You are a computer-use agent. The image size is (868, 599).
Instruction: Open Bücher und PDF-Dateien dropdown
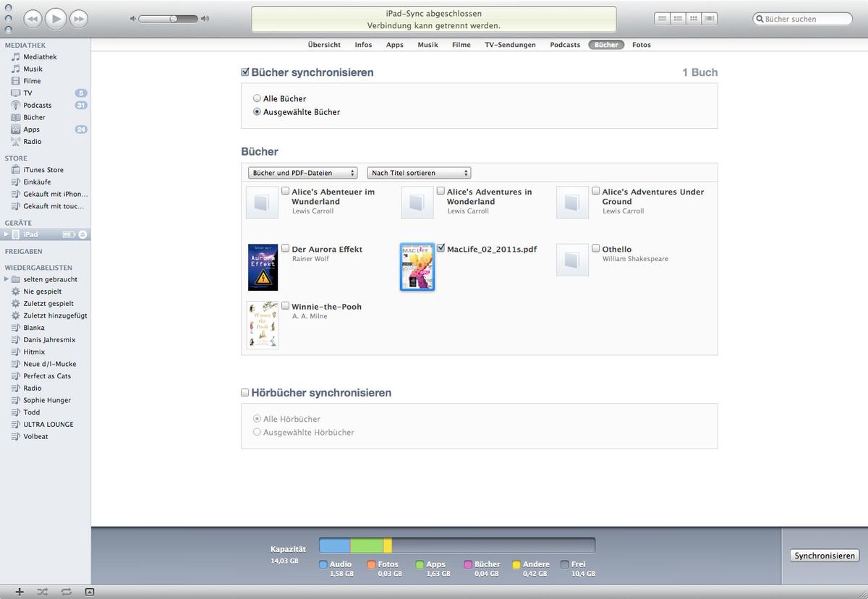[302, 173]
